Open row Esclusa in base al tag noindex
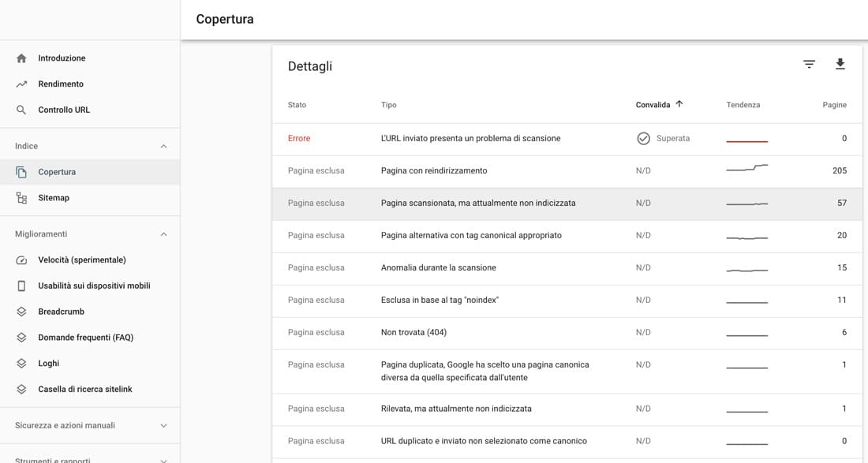Screen dimensions: 868x463 click(x=567, y=301)
